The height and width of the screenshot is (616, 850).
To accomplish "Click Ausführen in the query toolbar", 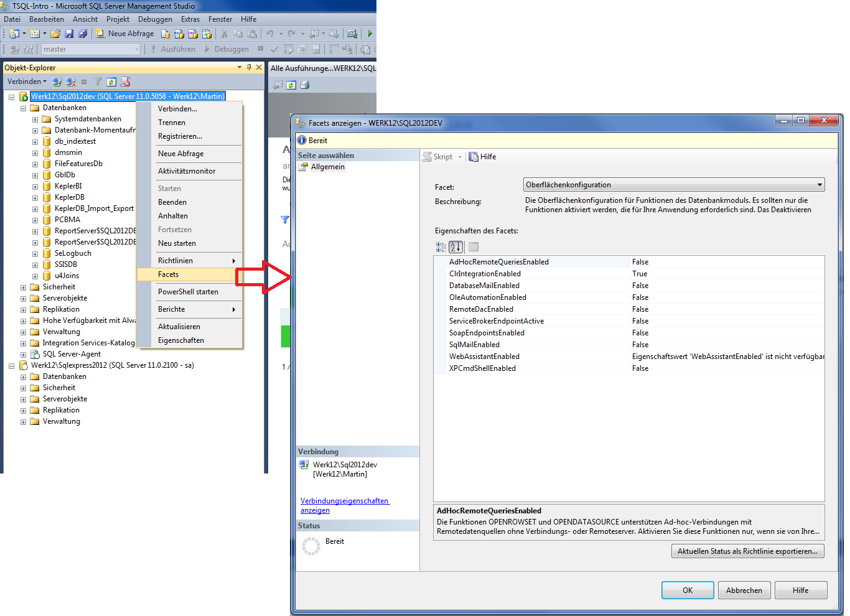I will coord(172,49).
